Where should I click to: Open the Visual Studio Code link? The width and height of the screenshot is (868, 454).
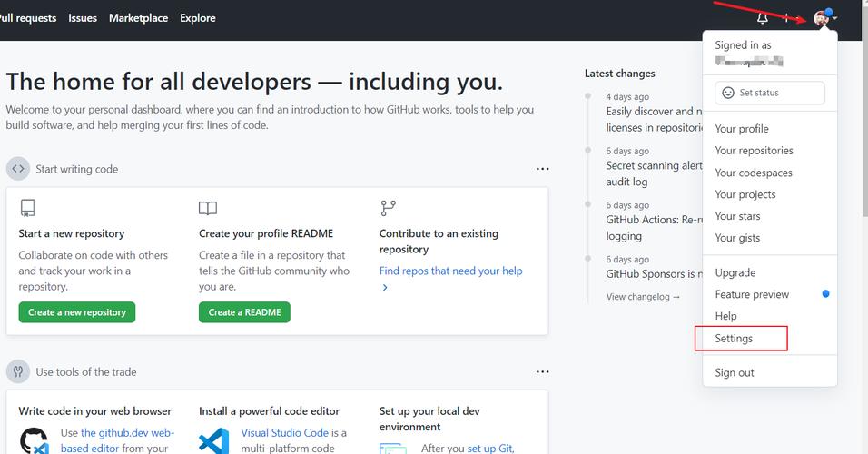pos(284,433)
